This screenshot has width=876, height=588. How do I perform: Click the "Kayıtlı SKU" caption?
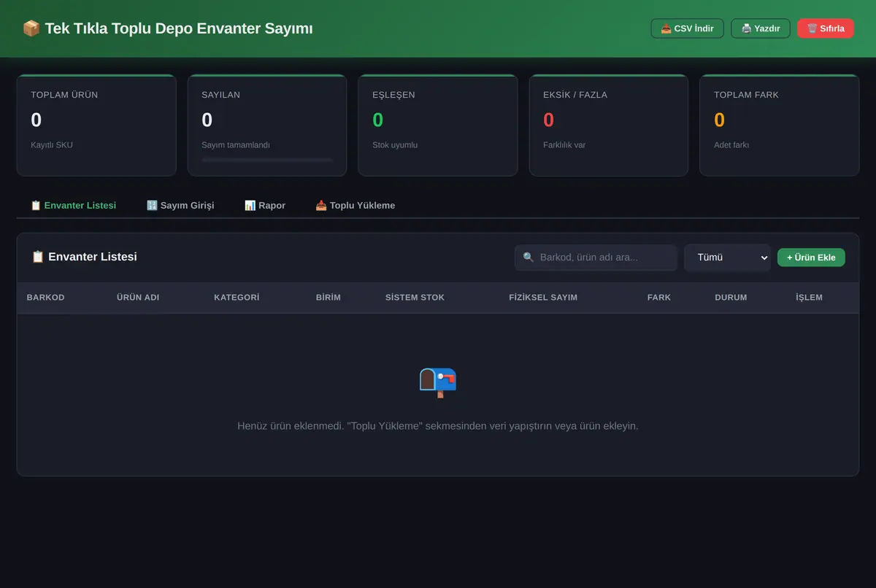[x=52, y=145]
